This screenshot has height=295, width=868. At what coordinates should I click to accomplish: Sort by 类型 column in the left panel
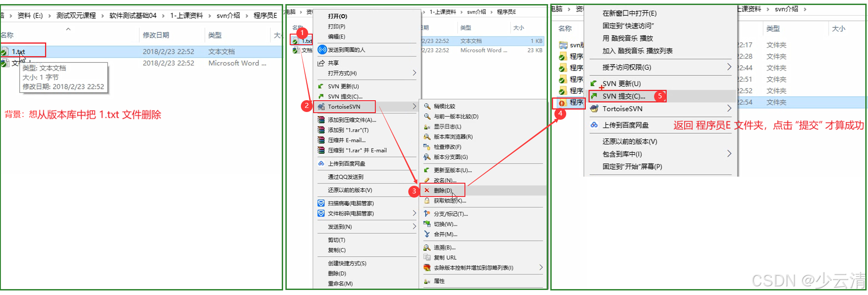tap(215, 35)
